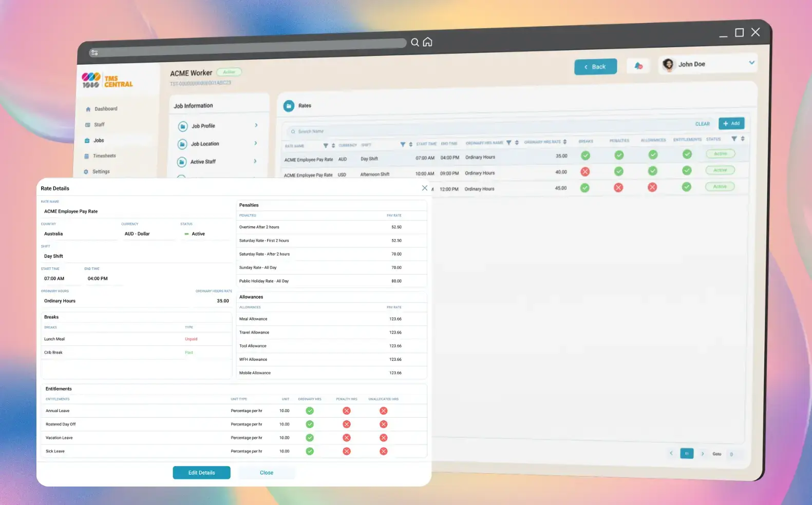This screenshot has height=505, width=812.
Task: Click the Add rate button
Action: 731,123
